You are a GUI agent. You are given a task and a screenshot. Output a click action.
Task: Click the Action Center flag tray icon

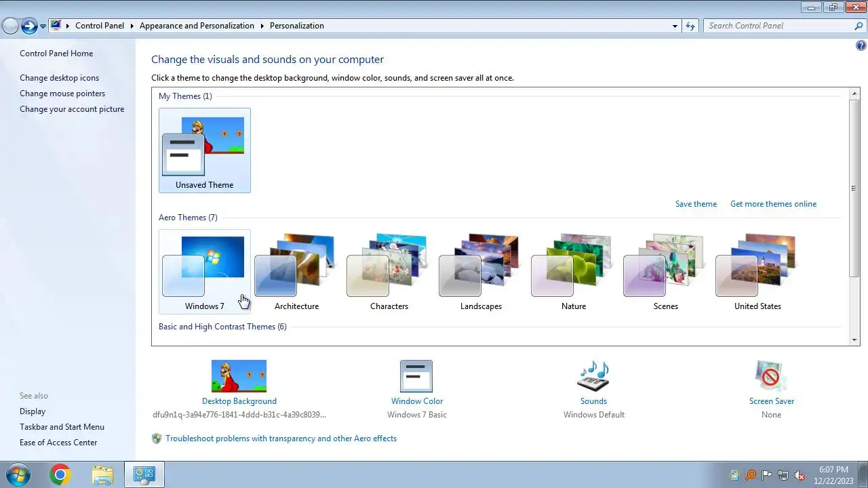point(767,475)
